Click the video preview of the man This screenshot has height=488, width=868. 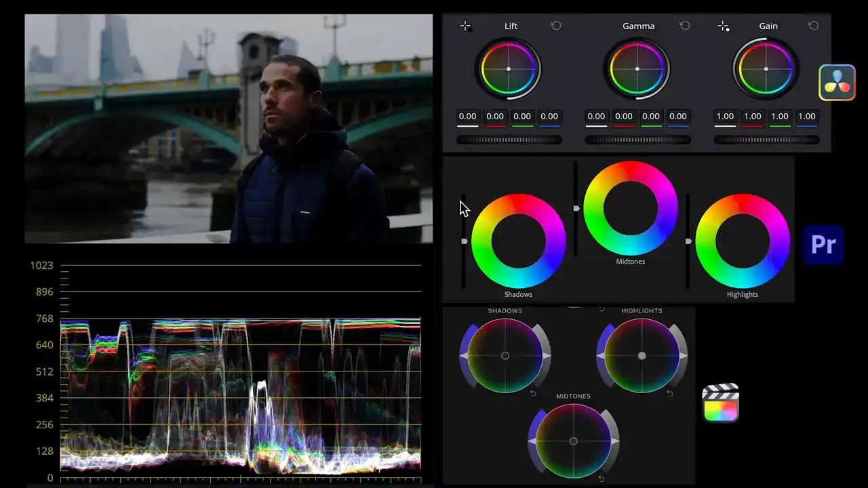(229, 129)
